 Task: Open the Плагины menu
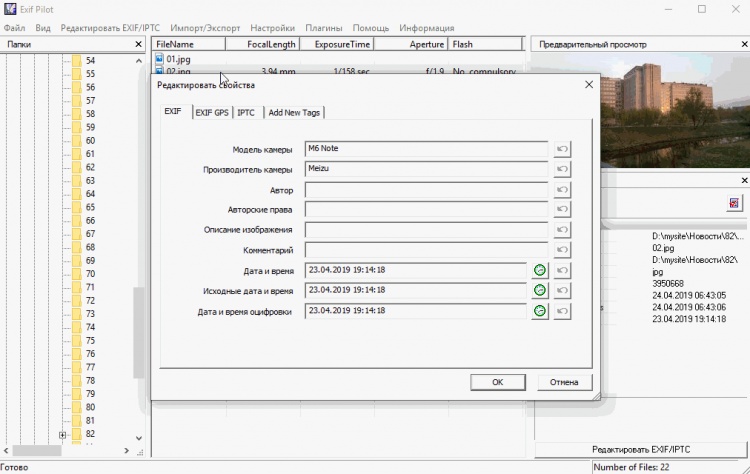click(324, 28)
